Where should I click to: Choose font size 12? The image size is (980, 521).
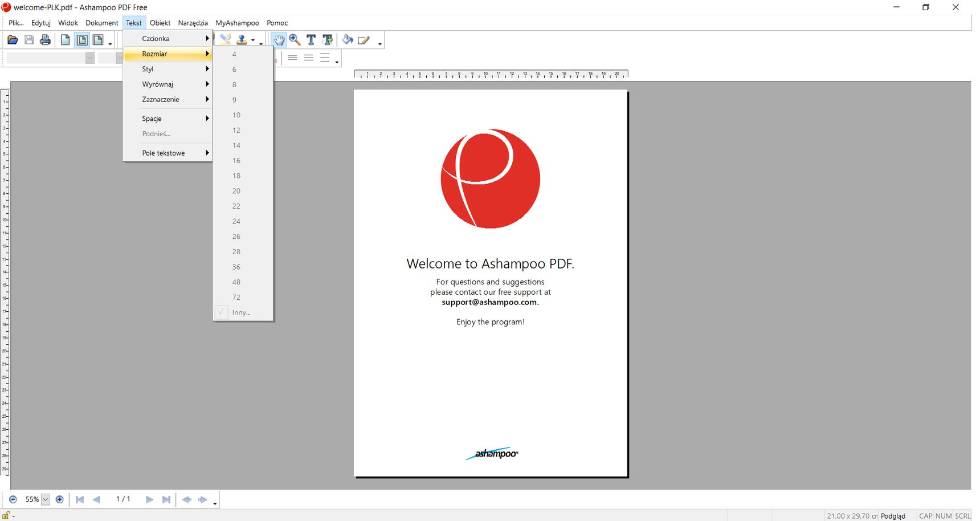click(x=243, y=130)
